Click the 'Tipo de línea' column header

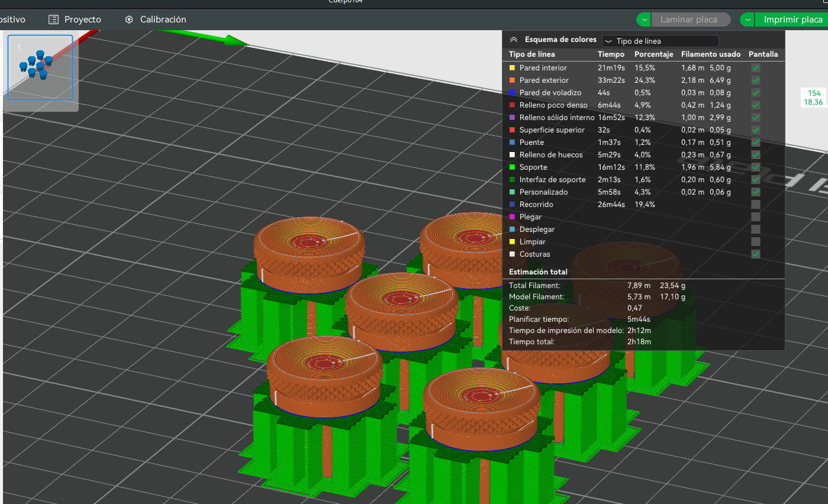pyautogui.click(x=532, y=54)
